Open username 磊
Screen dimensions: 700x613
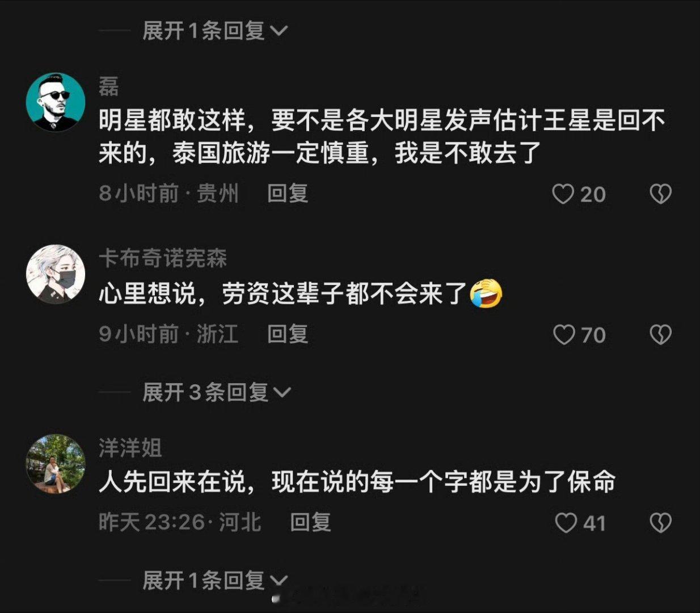(x=109, y=87)
